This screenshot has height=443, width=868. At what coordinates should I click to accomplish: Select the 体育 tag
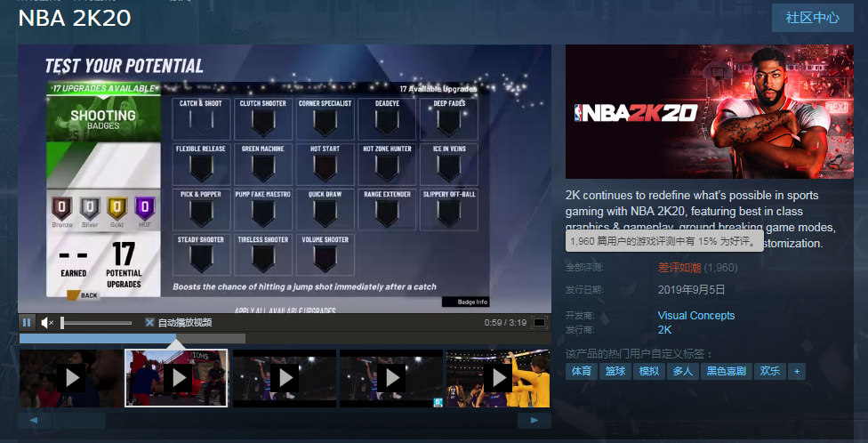[x=582, y=371]
